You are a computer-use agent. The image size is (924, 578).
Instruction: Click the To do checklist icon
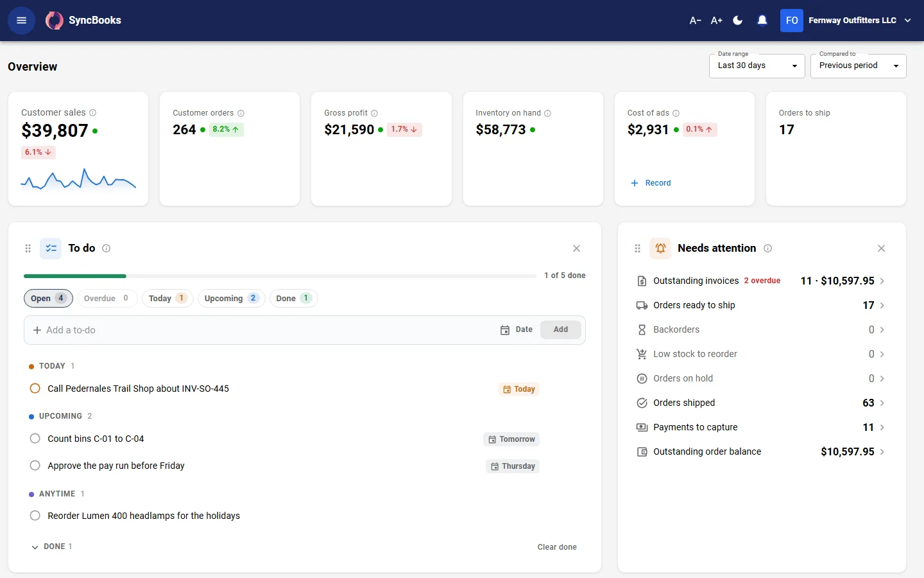click(x=51, y=249)
